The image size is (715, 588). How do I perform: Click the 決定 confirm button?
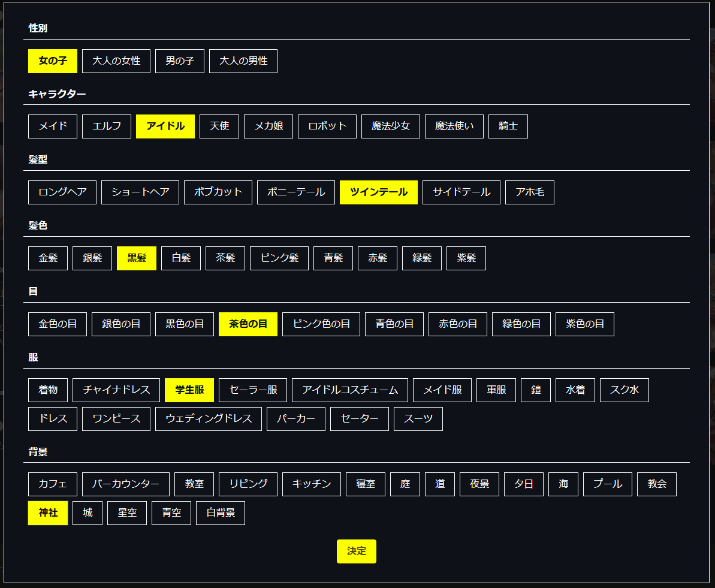(x=356, y=551)
